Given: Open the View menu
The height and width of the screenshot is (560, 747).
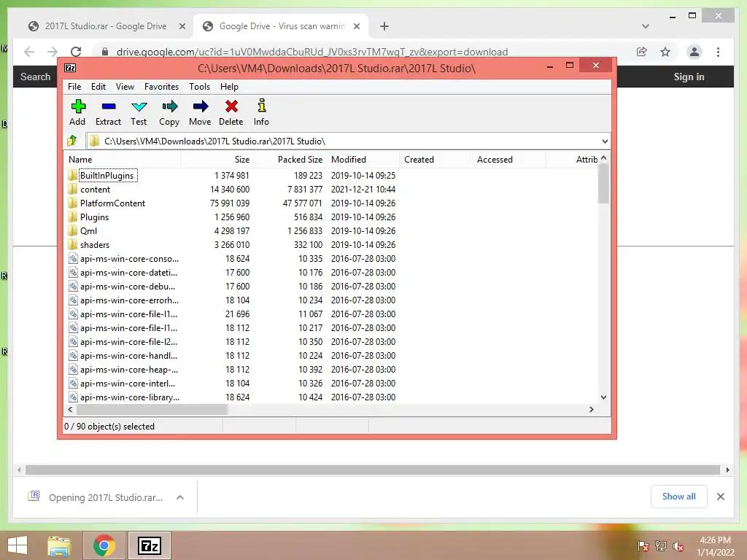Looking at the screenshot, I should tap(125, 87).
